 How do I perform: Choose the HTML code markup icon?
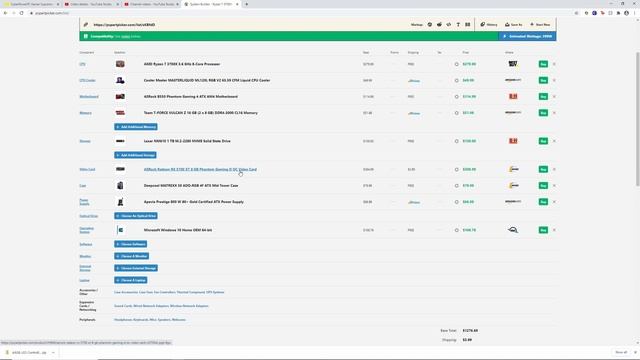[449, 24]
